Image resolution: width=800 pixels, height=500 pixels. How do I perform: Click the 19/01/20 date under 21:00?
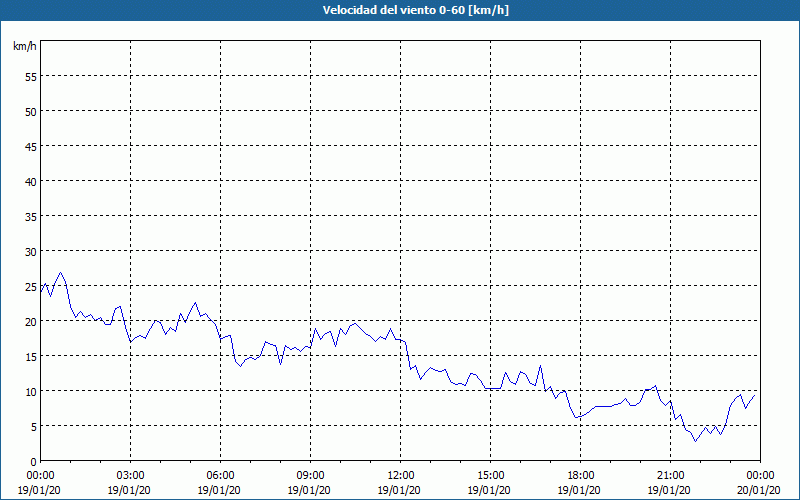pos(669,490)
